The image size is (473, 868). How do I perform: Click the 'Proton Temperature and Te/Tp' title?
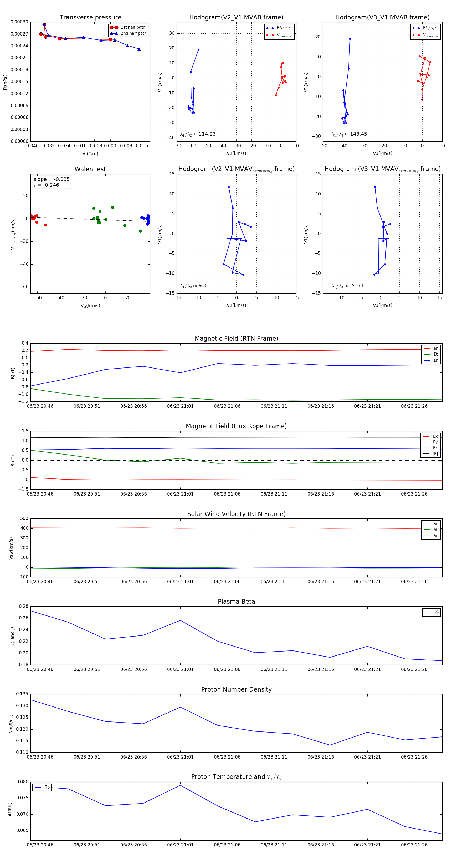click(x=236, y=777)
